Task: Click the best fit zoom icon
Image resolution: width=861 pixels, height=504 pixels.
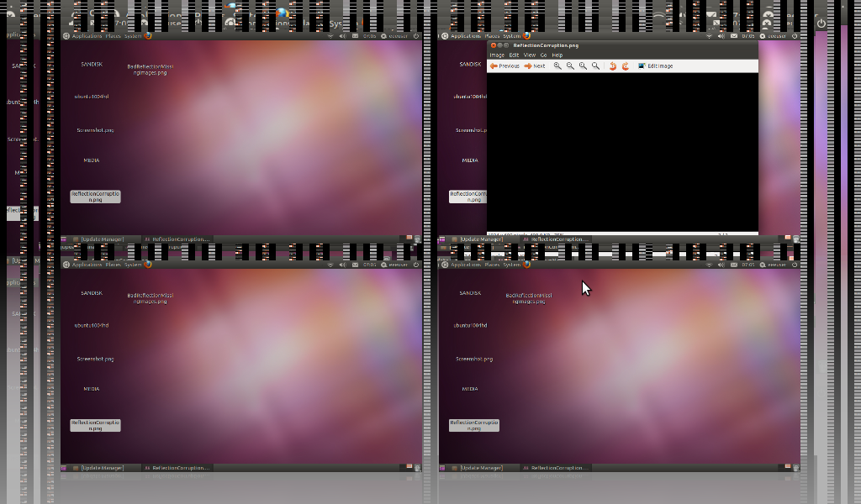Action: (x=595, y=66)
